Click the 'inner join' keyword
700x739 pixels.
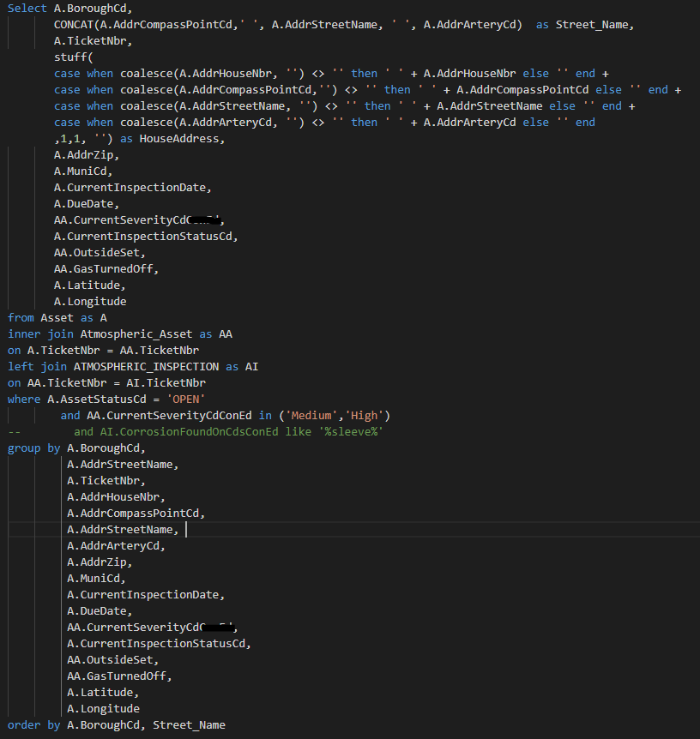click(x=41, y=333)
